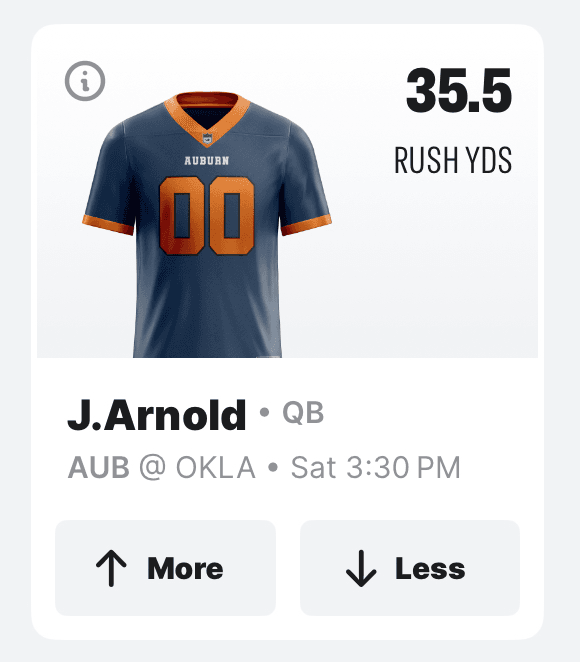The height and width of the screenshot is (662, 580).
Task: Click the right orange sleeve cuff
Action: [306, 225]
